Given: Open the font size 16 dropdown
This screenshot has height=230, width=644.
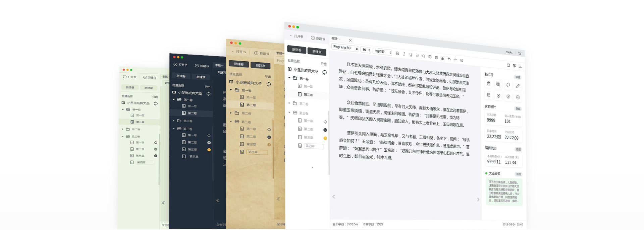Looking at the screenshot, I should 366,50.
